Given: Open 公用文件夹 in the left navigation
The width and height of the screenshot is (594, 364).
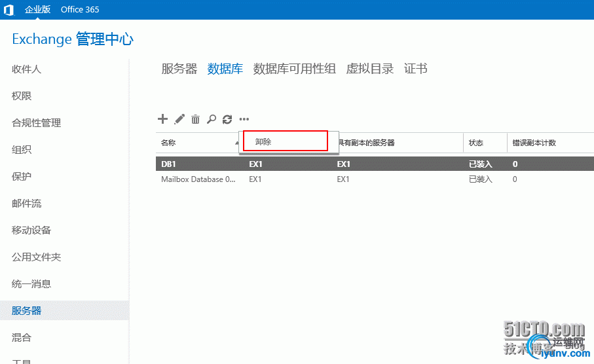Looking at the screenshot, I should tap(37, 257).
